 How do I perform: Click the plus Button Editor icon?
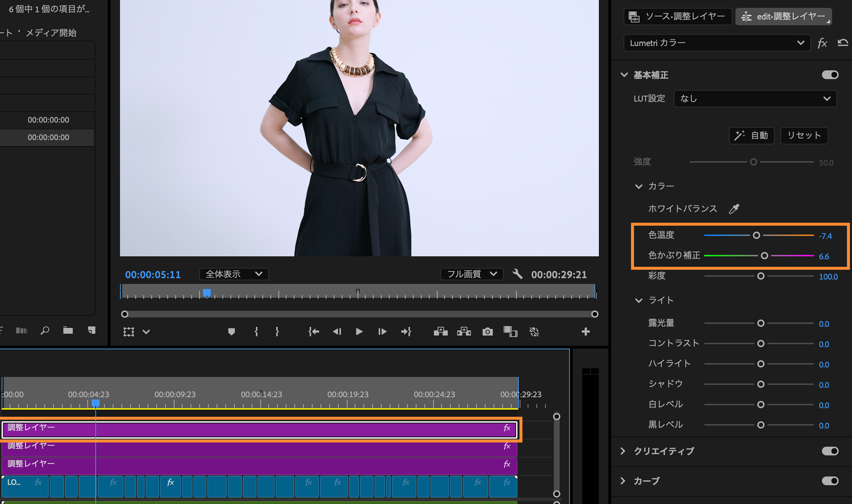coord(585,332)
